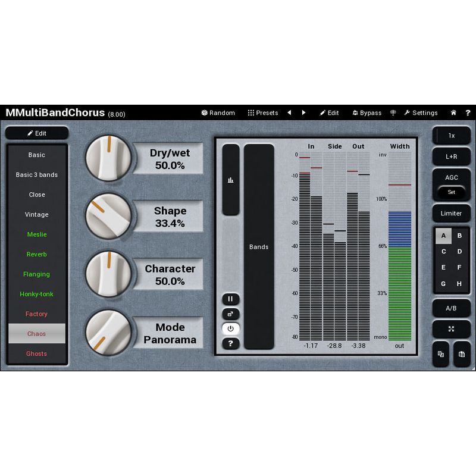Select the Meslie preset
The width and height of the screenshot is (476, 476).
pyautogui.click(x=37, y=234)
